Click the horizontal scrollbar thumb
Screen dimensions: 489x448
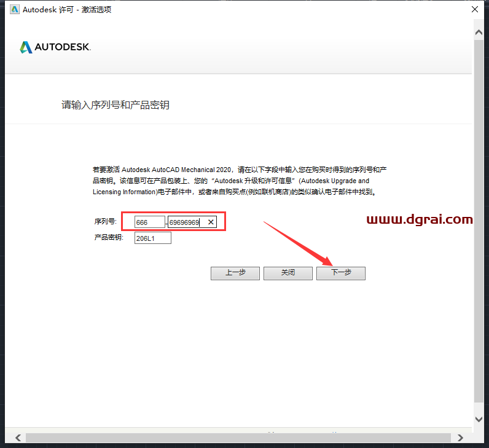pos(238,438)
